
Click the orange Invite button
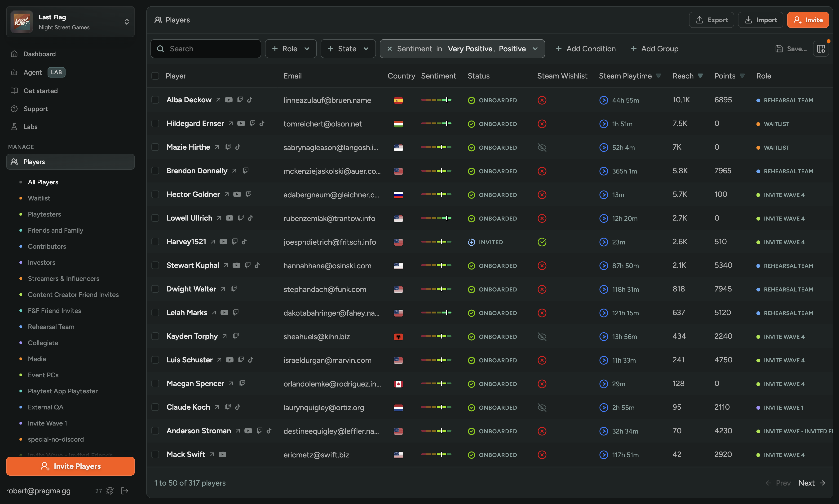(808, 20)
